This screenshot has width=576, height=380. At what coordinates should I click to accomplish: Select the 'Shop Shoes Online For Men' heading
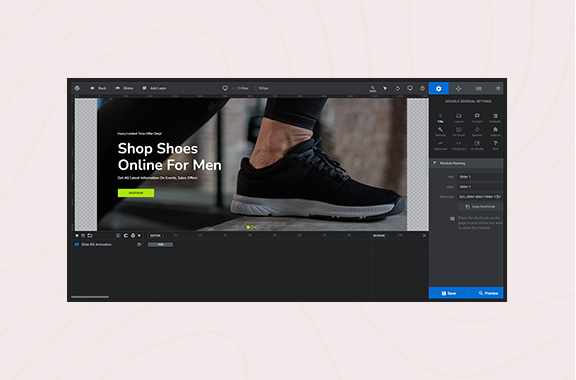[x=169, y=157]
